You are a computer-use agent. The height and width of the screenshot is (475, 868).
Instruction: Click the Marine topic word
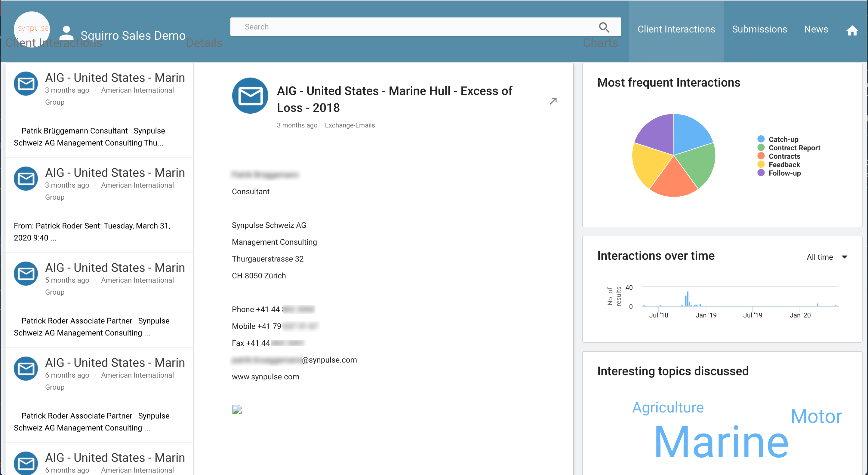click(x=721, y=442)
